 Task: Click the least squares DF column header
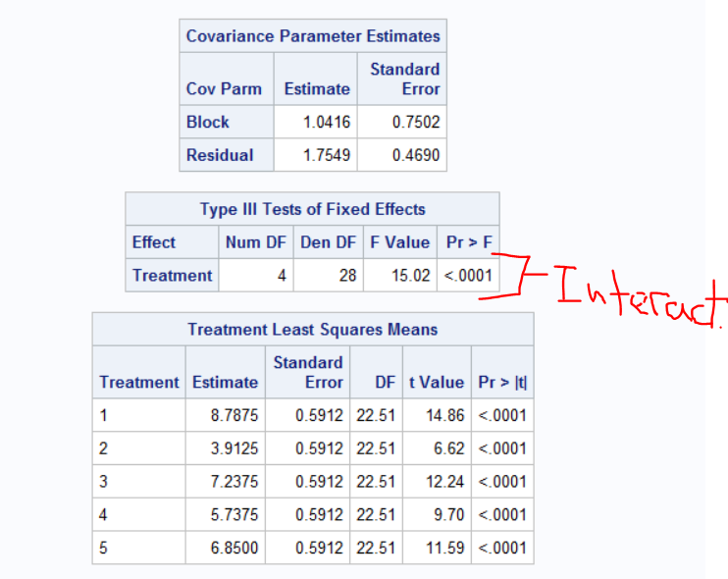[x=386, y=382]
